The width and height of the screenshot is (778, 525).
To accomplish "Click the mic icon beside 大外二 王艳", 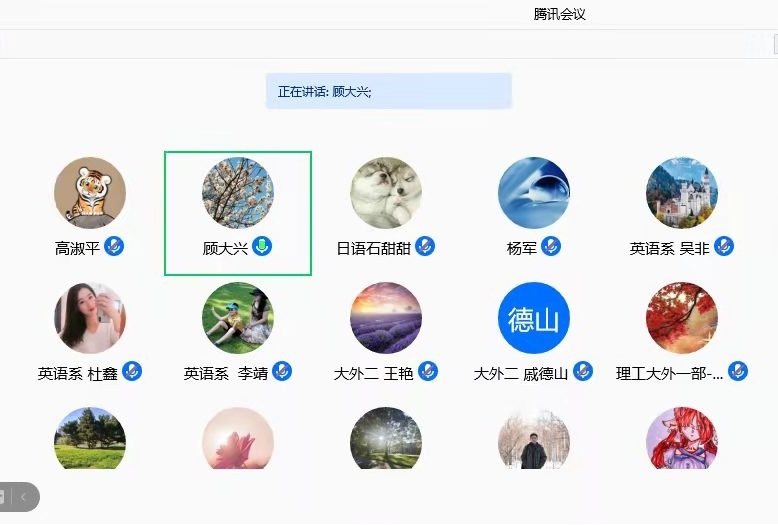I will 428,371.
